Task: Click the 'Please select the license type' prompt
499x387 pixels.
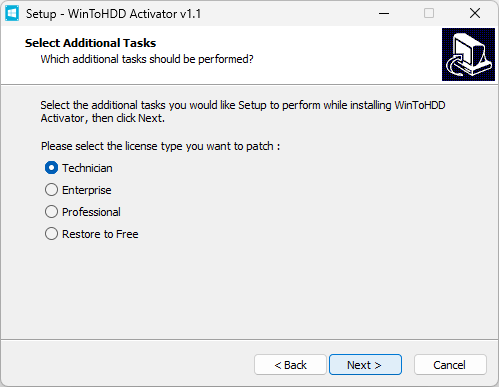Action: [x=160, y=146]
